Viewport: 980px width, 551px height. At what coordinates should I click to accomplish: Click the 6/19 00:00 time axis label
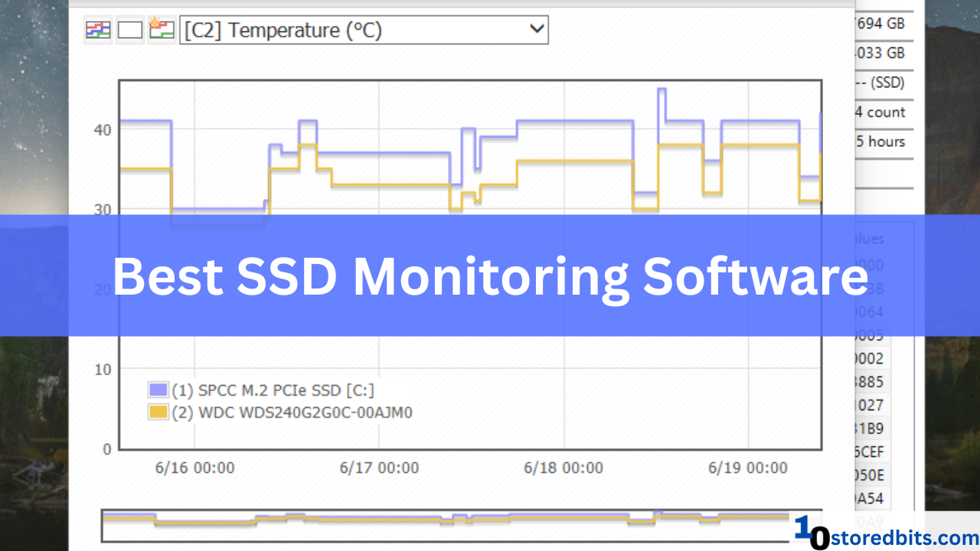tap(748, 468)
